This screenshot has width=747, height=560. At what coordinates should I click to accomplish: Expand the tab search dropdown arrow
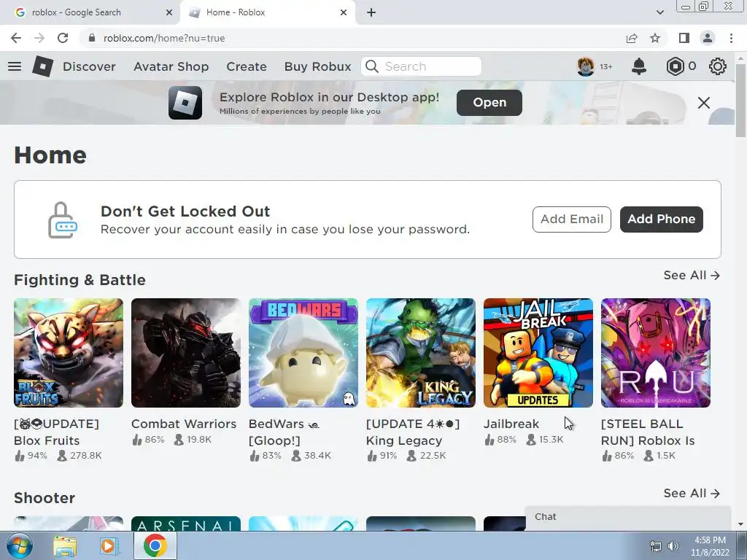[x=659, y=12]
